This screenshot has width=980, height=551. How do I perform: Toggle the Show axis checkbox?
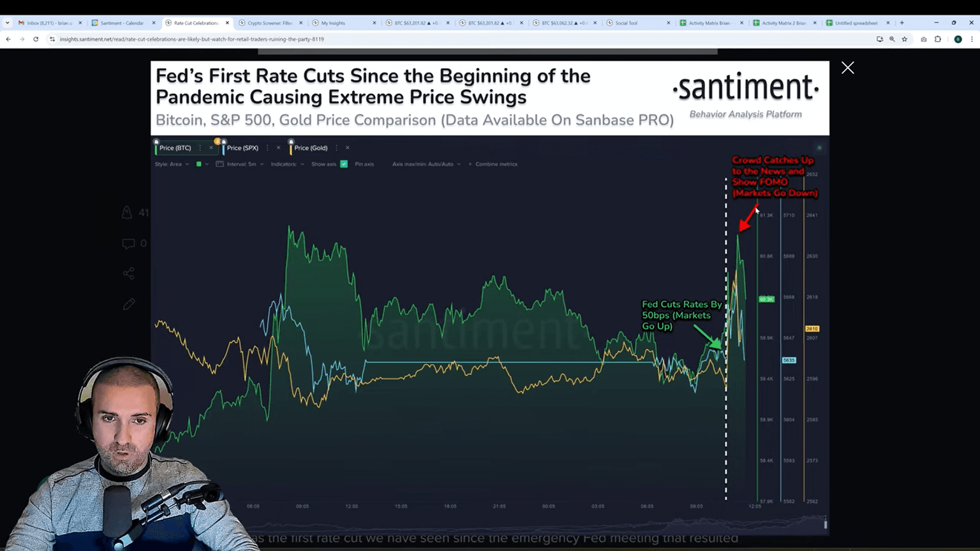(344, 164)
